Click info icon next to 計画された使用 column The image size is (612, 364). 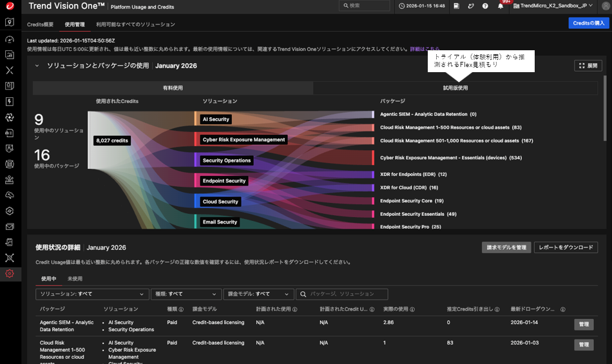pos(294,309)
